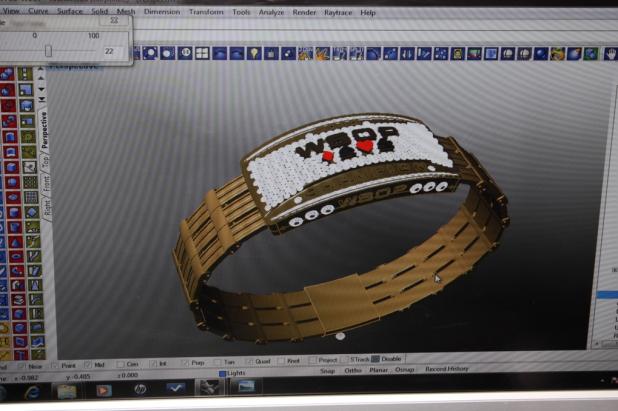This screenshot has height=411, width=618.
Task: Click the HP icon in the taskbar
Action: coord(140,390)
